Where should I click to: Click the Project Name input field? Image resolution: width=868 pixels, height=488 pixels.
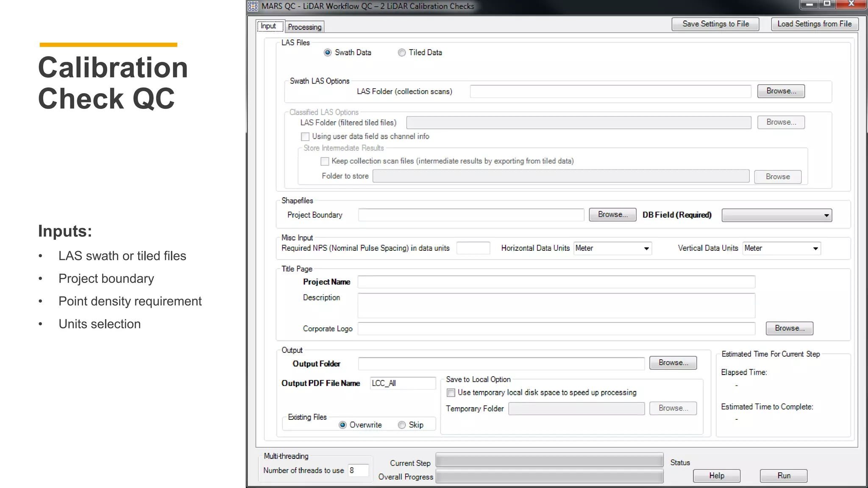click(556, 282)
